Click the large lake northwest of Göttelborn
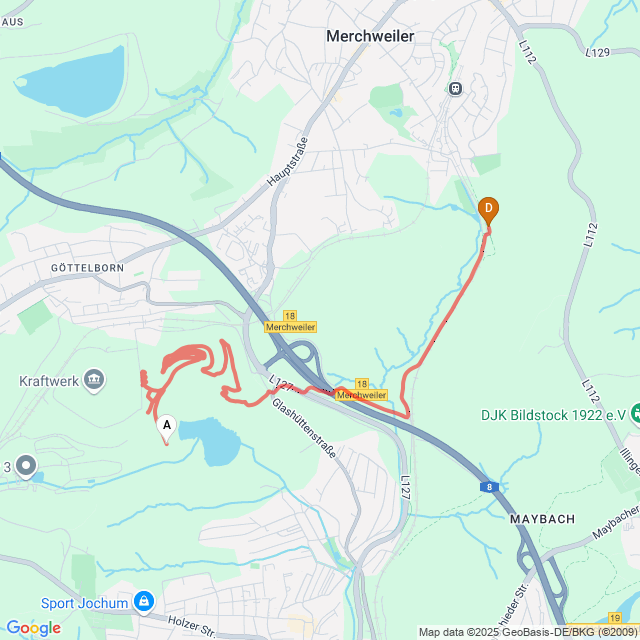The image size is (640, 640). (73, 84)
